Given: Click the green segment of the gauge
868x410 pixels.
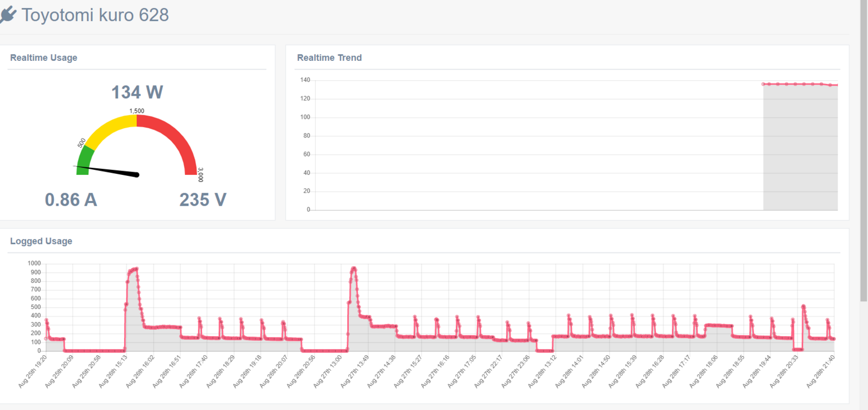Looking at the screenshot, I should [84, 162].
